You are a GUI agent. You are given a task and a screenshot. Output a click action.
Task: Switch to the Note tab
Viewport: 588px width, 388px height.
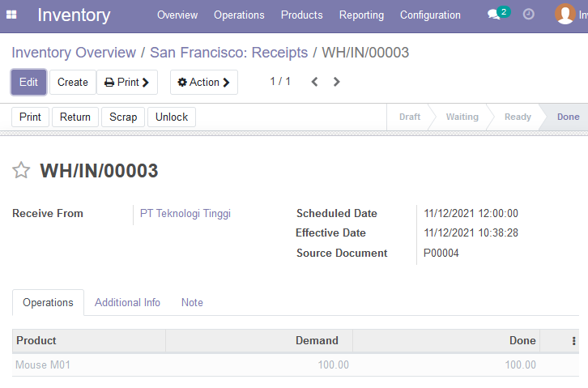[x=192, y=302]
